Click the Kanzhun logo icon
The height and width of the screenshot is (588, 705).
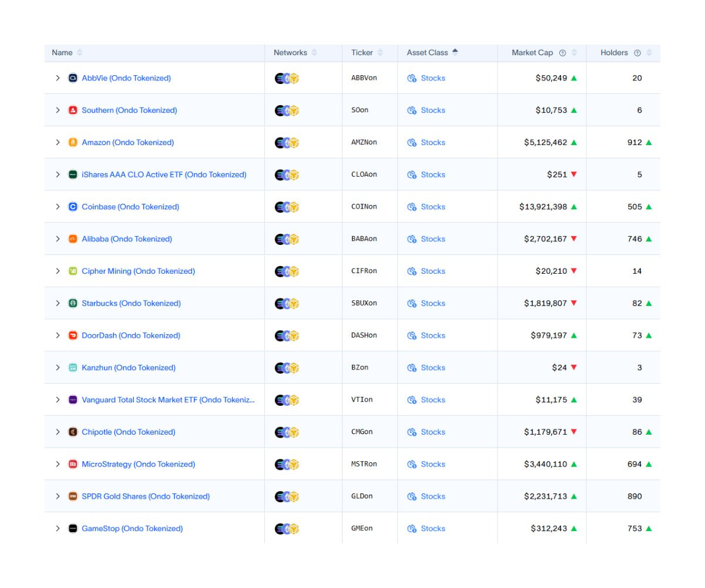[73, 368]
